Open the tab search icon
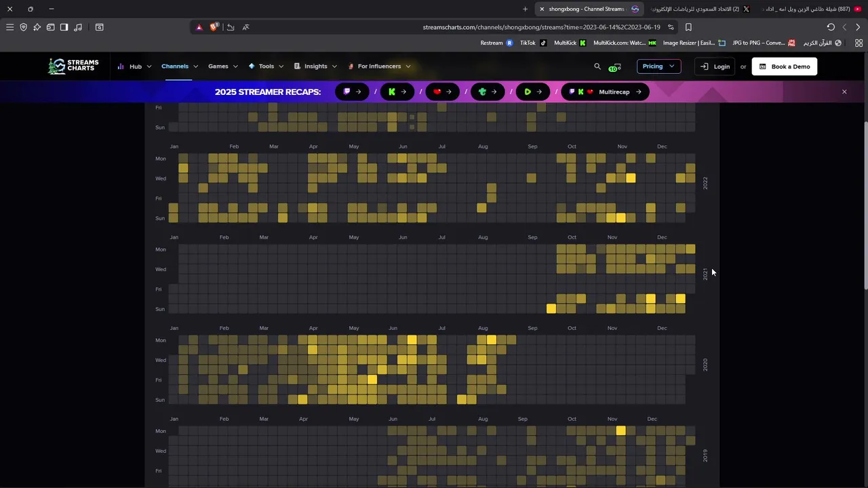The width and height of the screenshot is (868, 488). tap(99, 27)
